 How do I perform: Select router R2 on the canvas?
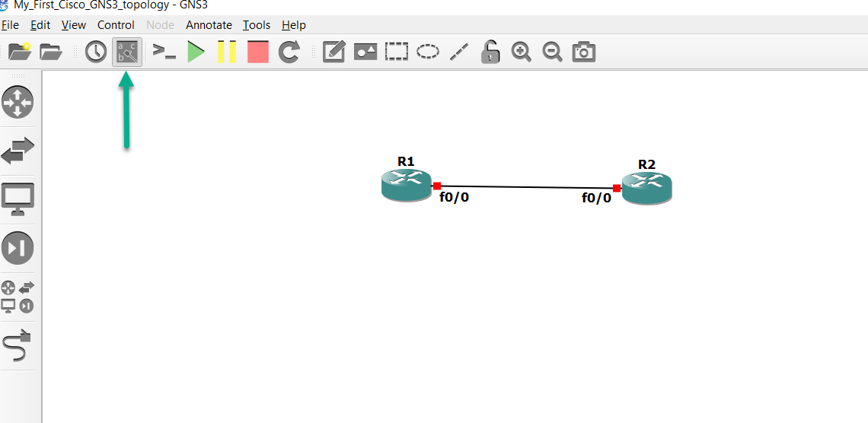(646, 189)
